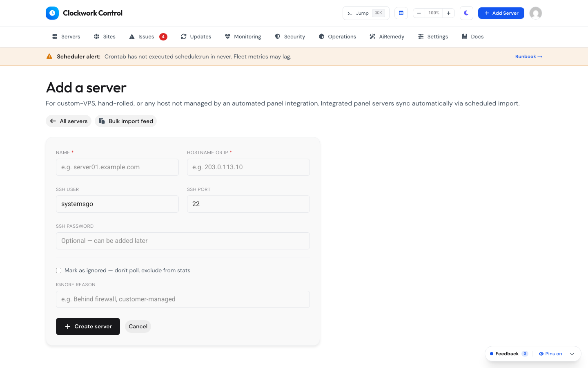The image size is (588, 368).
Task: Click the Clockwork Control clock logo
Action: [x=52, y=13]
